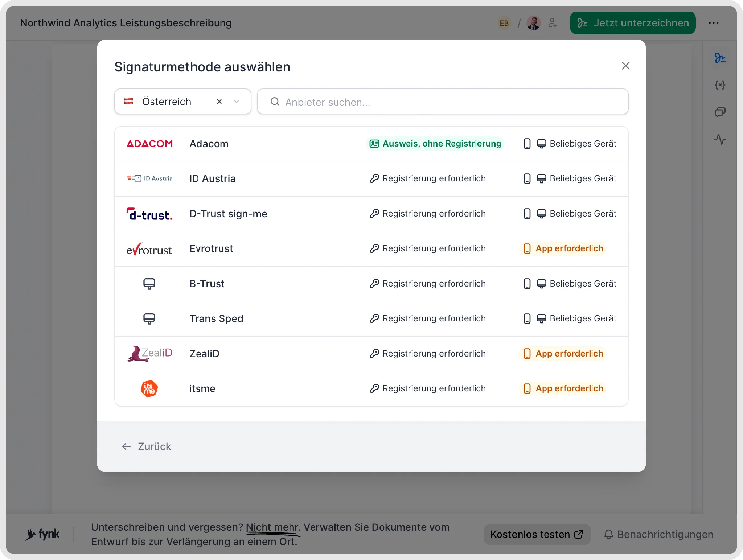Expand the country dropdown chevron
The image size is (743, 560).
237,102
